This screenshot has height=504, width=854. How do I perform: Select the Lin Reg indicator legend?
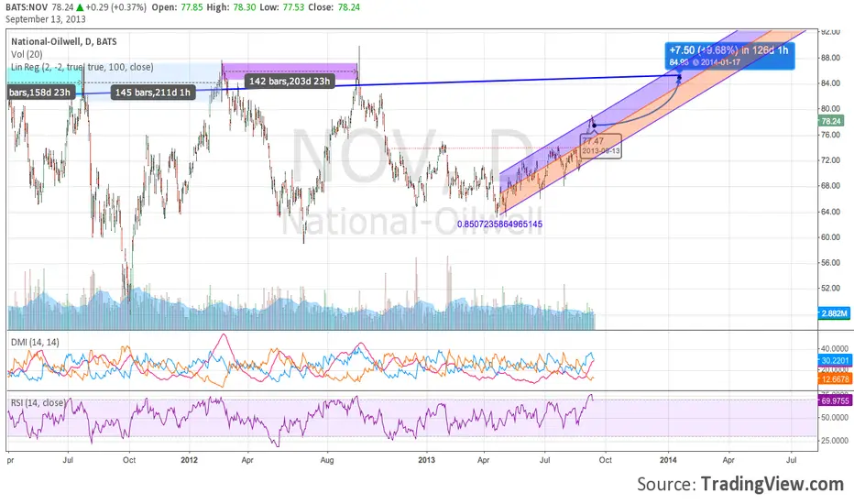click(x=82, y=67)
